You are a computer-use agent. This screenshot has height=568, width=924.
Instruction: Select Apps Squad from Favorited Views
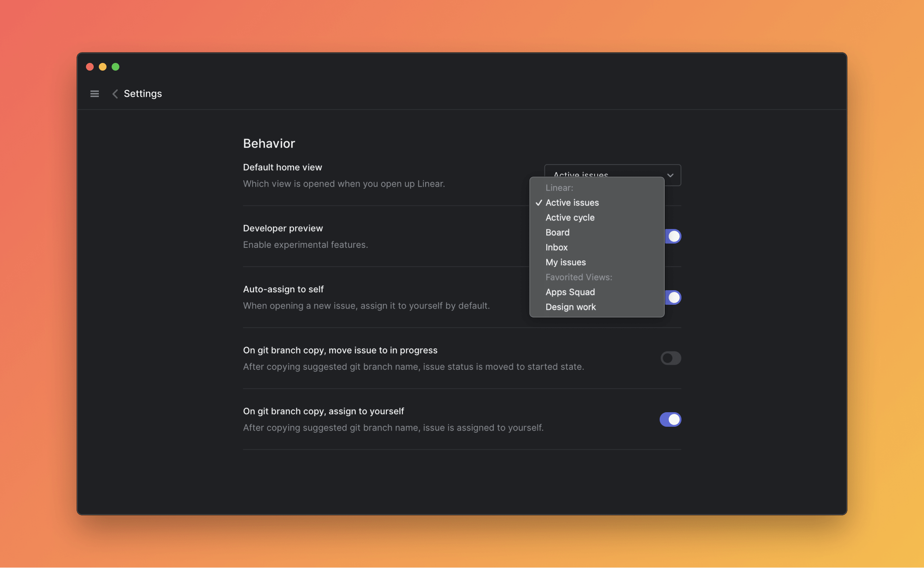click(x=570, y=291)
